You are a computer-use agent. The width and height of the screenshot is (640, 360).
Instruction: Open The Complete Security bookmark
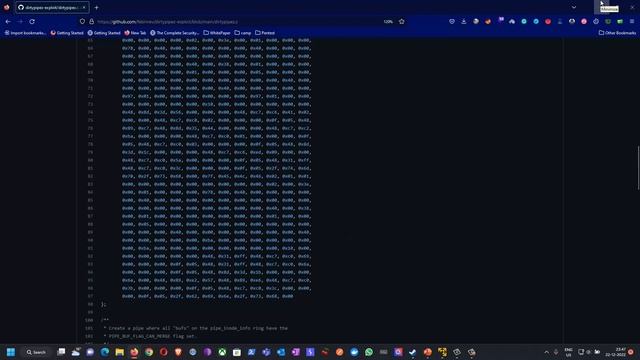174,33
